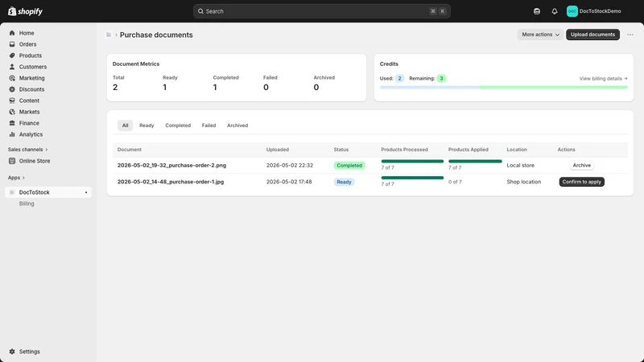Screen dimensions: 644x362
Task: Click the Shop location cell
Action: pos(524,182)
